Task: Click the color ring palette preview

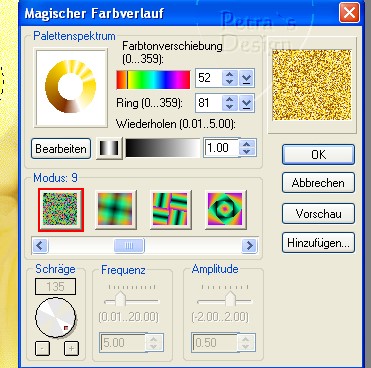Action: 71,87
